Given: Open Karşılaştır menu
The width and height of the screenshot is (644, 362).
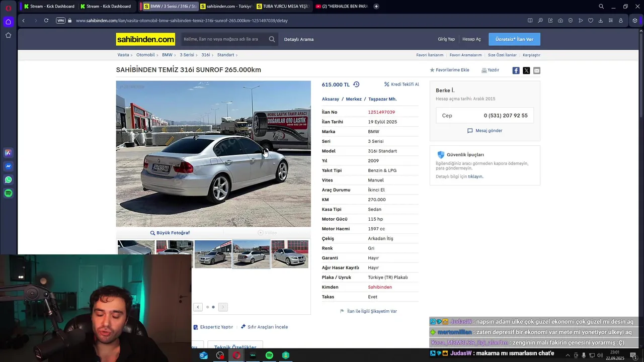Looking at the screenshot, I should point(531,55).
